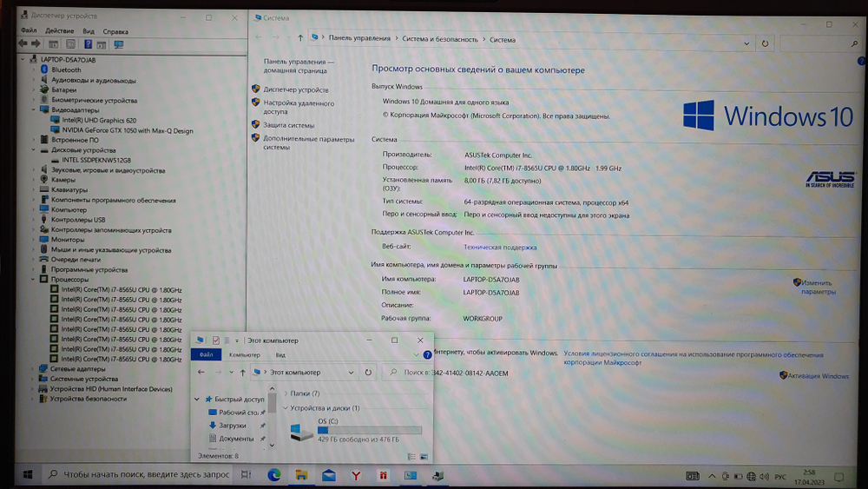The width and height of the screenshot is (868, 489).
Task: Collapse the Процессоры category
Action: (33, 280)
